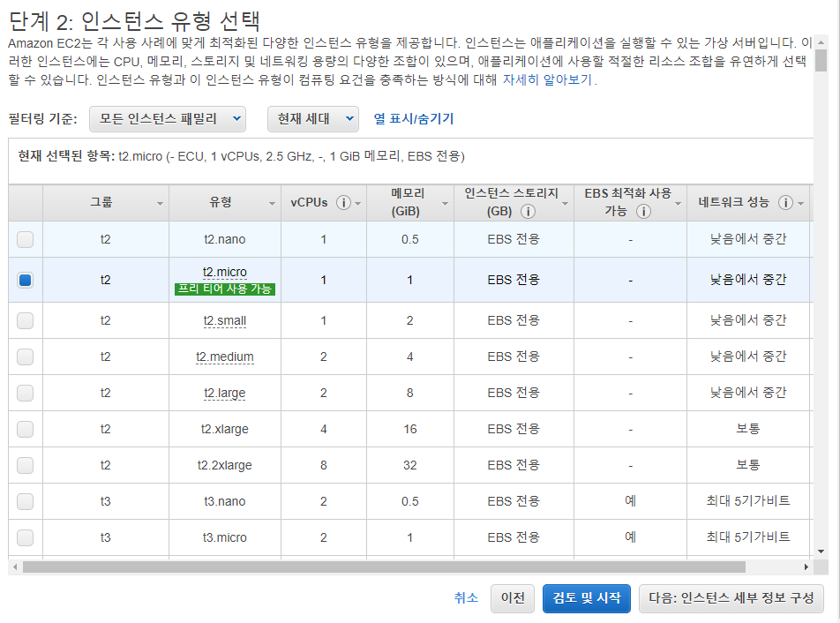Open the instance storage (GB) info icon
The height and width of the screenshot is (623, 840).
point(528,212)
